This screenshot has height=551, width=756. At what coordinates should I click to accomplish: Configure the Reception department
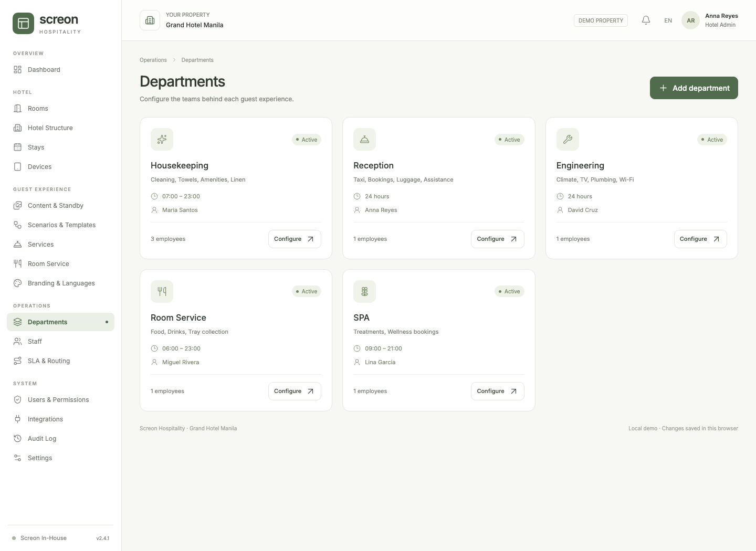point(497,239)
